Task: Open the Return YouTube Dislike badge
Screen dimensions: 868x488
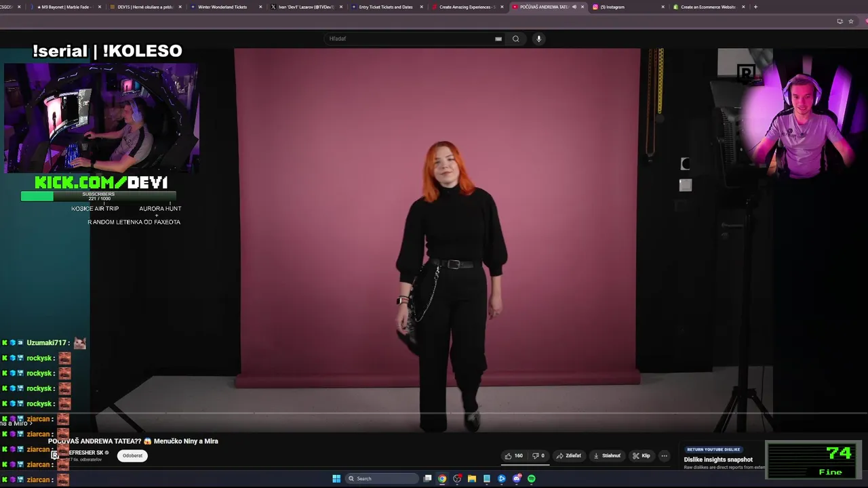Action: (713, 449)
